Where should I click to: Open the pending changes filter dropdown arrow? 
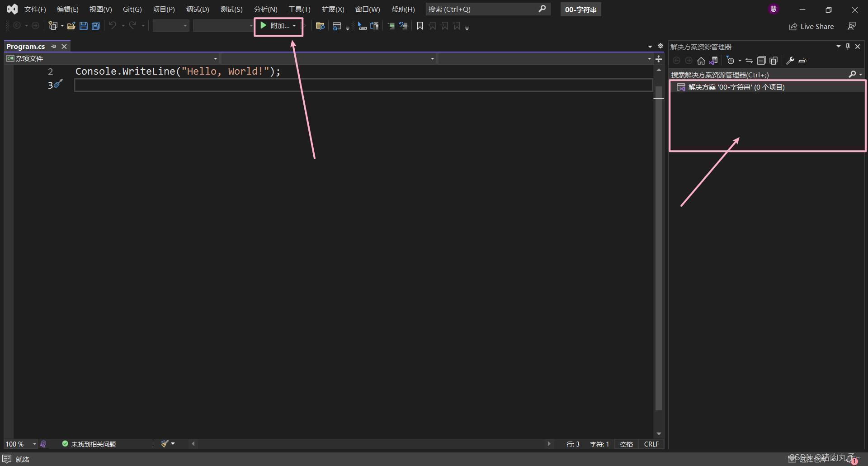click(740, 61)
